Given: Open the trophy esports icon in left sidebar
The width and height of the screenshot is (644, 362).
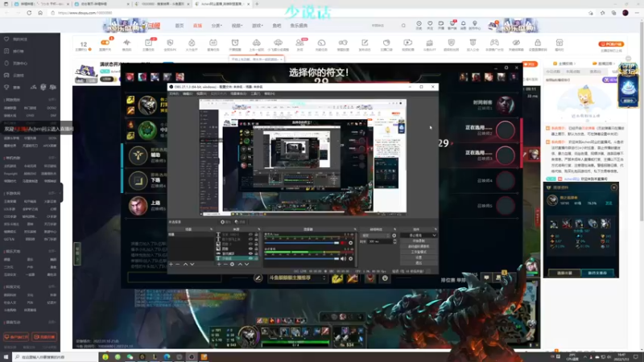Looking at the screenshot, I should 6,87.
